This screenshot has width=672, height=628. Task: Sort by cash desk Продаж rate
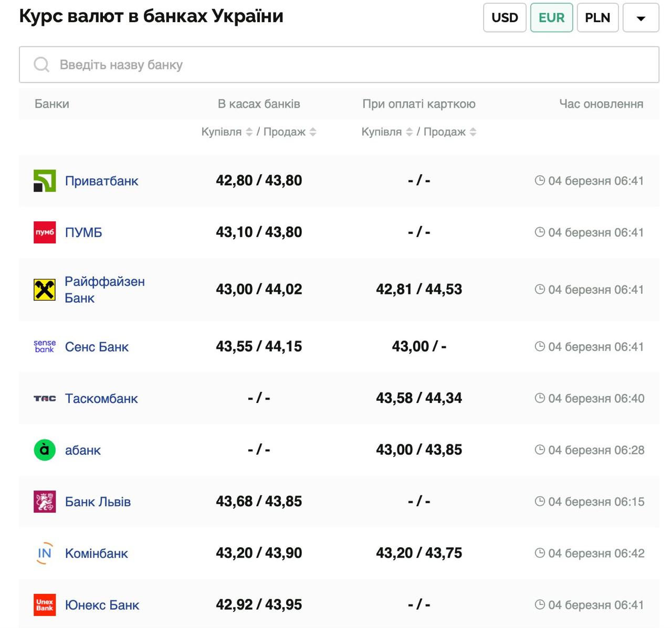tap(313, 132)
